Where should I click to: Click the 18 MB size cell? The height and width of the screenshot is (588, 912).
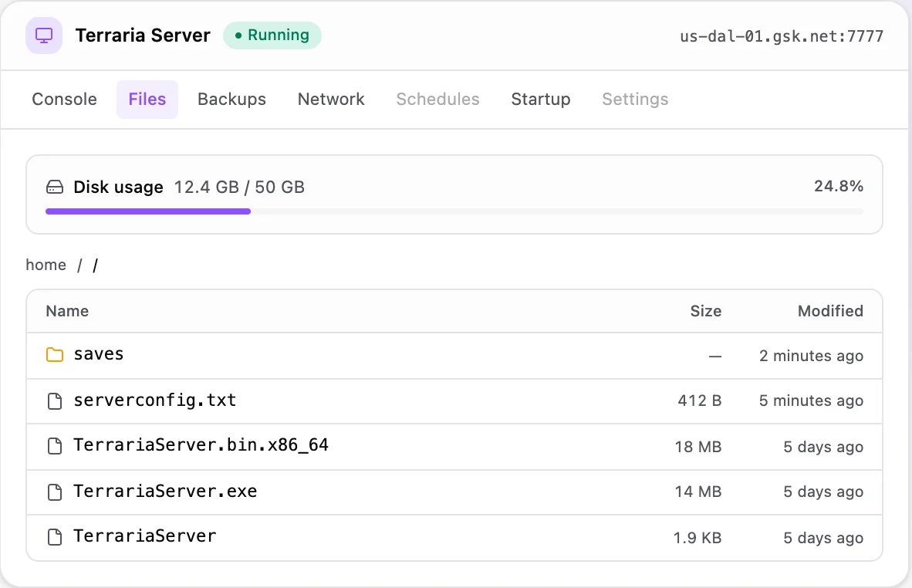pyautogui.click(x=698, y=447)
